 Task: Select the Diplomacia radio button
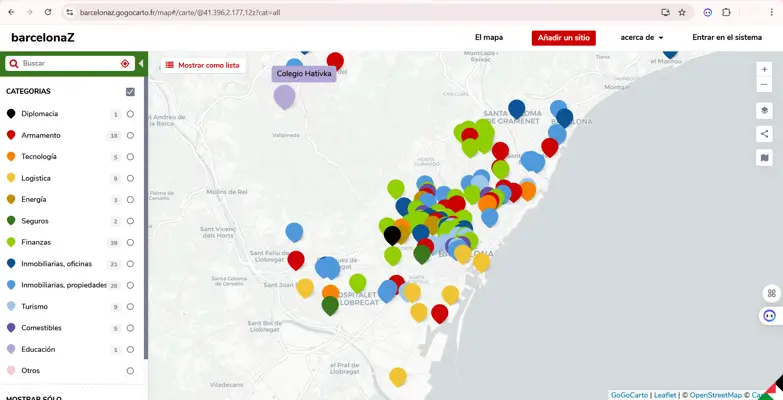(x=130, y=114)
